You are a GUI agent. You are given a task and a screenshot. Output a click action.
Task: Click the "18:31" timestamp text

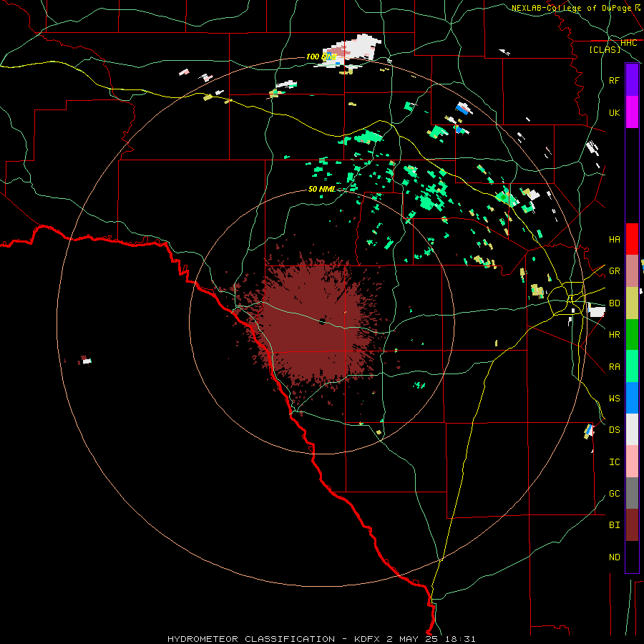click(461, 639)
